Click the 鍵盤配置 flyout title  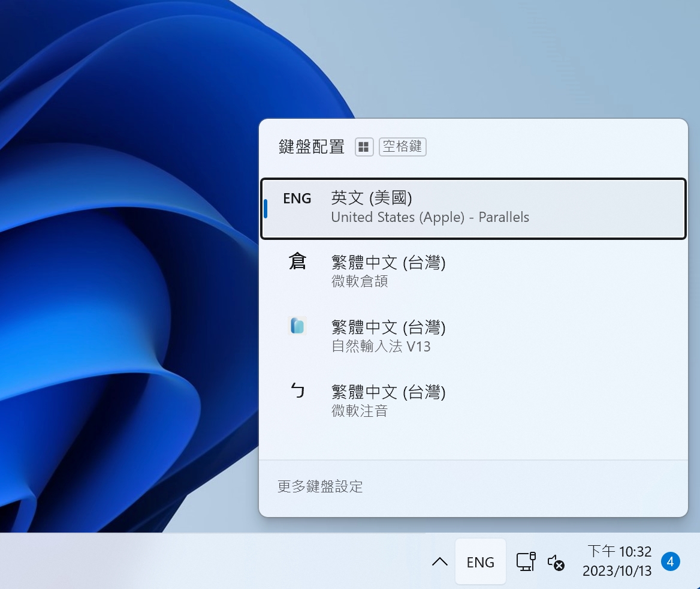(312, 146)
